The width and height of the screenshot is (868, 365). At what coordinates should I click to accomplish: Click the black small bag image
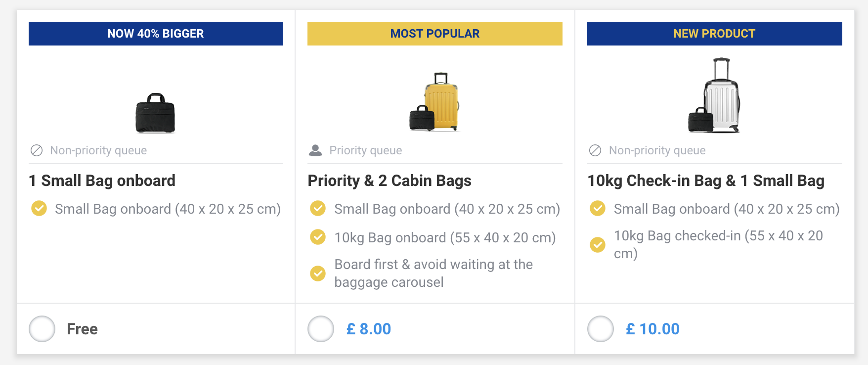click(155, 113)
